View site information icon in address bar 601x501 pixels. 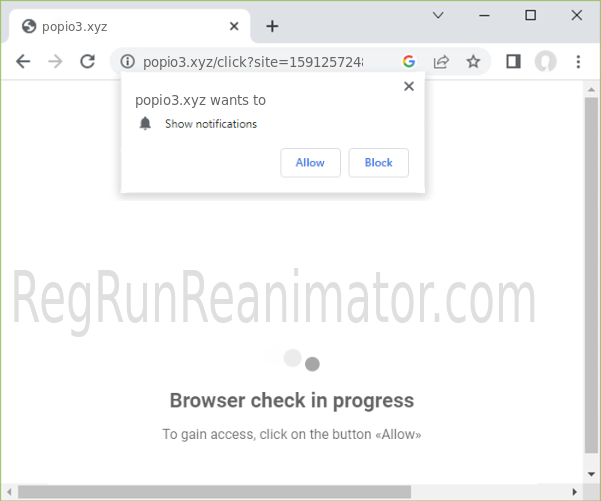(x=127, y=62)
